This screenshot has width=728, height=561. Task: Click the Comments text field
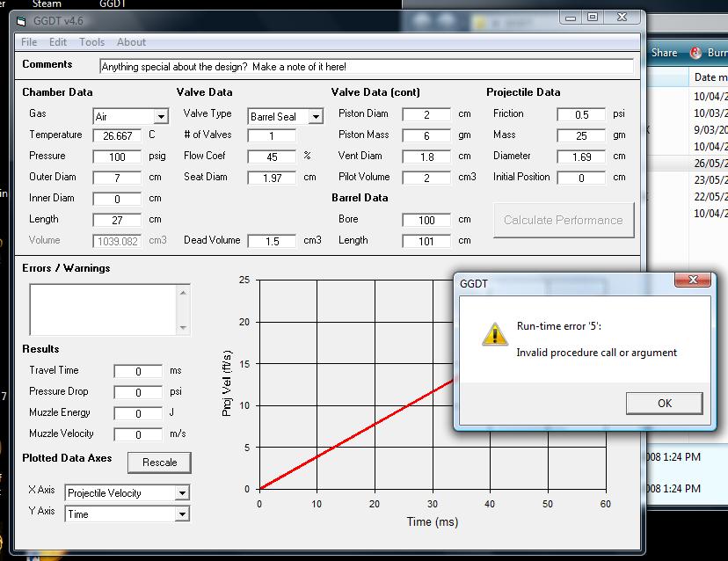(x=366, y=67)
